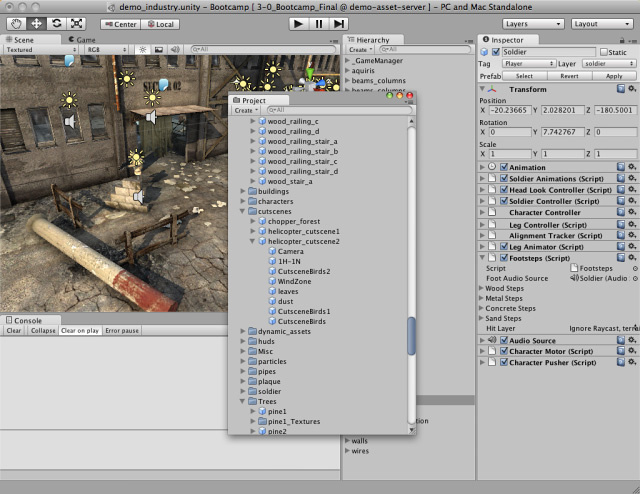Select the Hand tool in toolbar
The width and height of the screenshot is (640, 494).
(18, 23)
